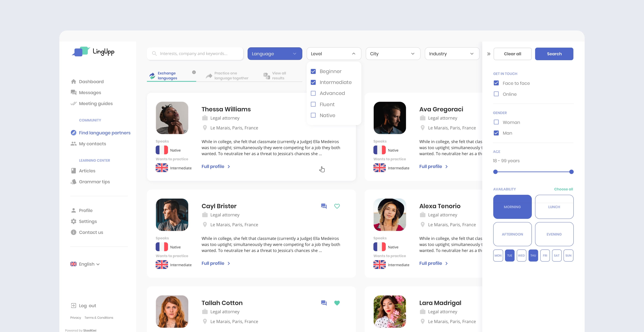Switch to View all results tab
644x332 pixels.
pos(275,75)
